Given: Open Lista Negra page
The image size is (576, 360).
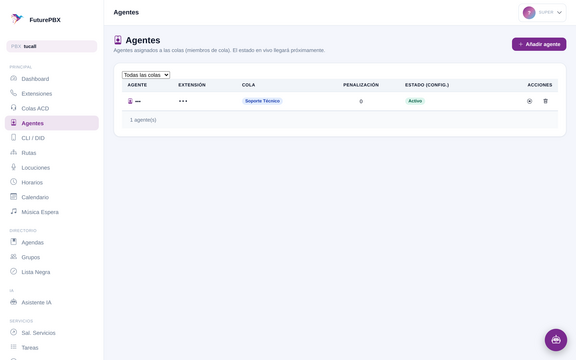Looking at the screenshot, I should (51, 272).
